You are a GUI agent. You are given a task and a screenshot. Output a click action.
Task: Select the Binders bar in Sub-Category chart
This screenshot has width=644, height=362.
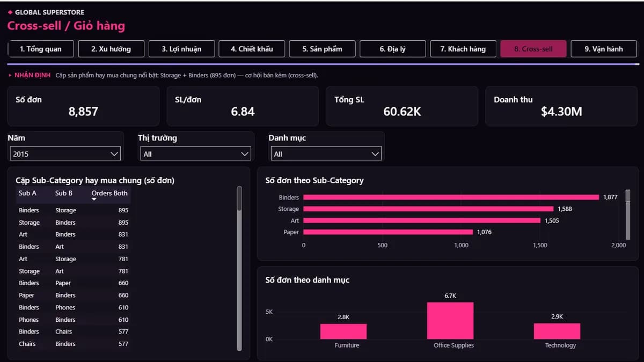coord(451,197)
